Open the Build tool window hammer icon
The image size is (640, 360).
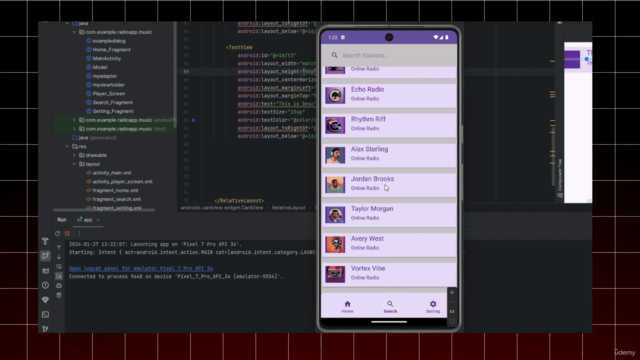click(45, 241)
